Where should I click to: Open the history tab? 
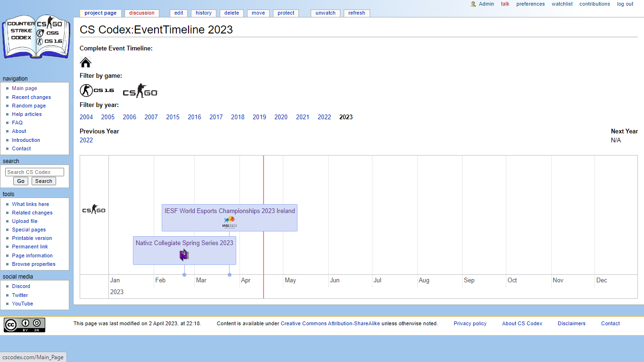click(204, 13)
